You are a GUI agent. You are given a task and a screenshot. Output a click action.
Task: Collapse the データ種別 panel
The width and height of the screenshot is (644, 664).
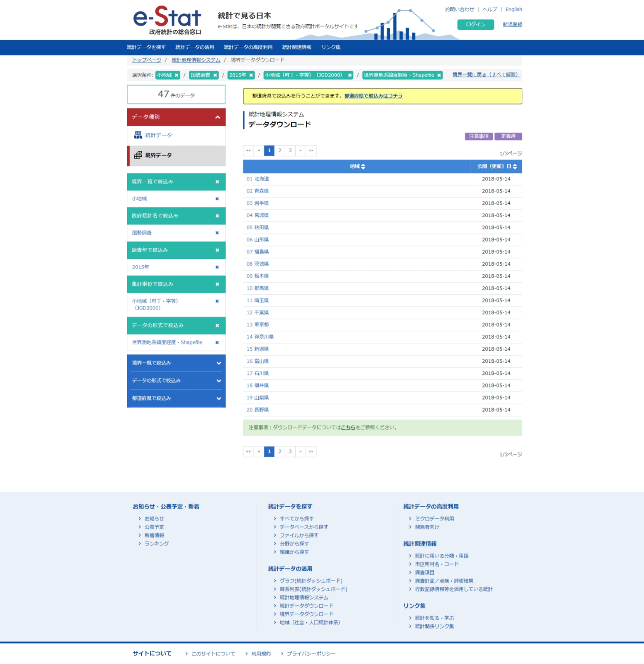pos(218,117)
